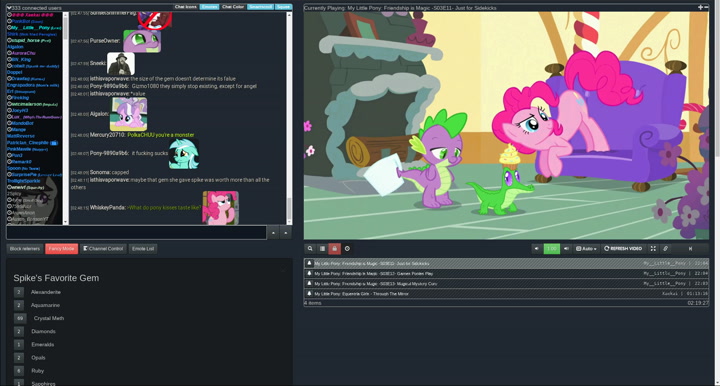Select playlist item S03E13 Magical Mystery Cure

click(x=506, y=284)
